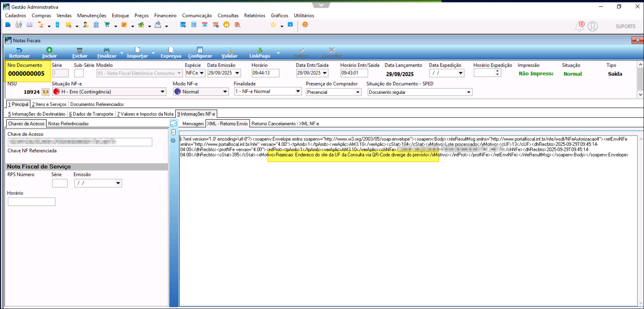Image resolution: width=644 pixels, height=309 pixels.
Task: Open the Modo NF-e combo box
Action: point(225,92)
